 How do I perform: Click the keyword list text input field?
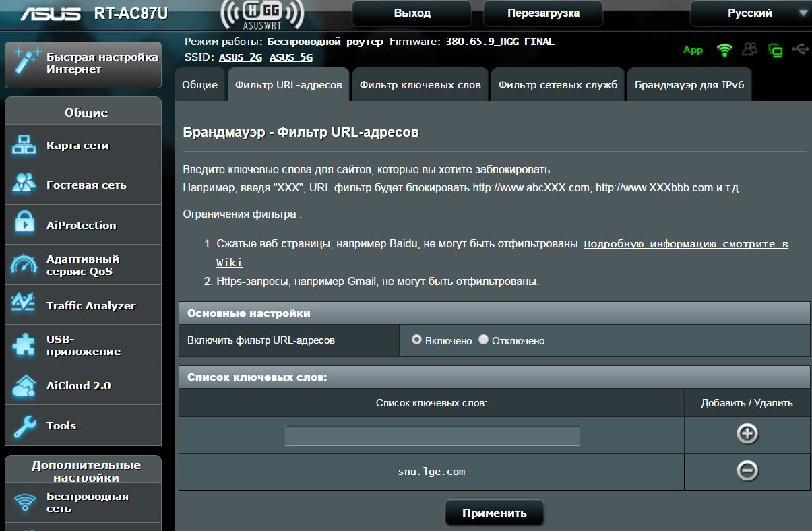tap(432, 435)
